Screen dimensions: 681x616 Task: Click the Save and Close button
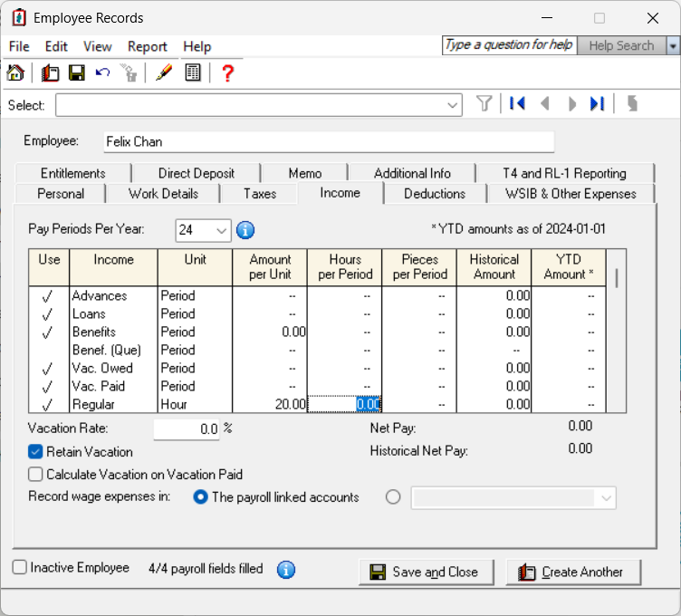tap(426, 573)
